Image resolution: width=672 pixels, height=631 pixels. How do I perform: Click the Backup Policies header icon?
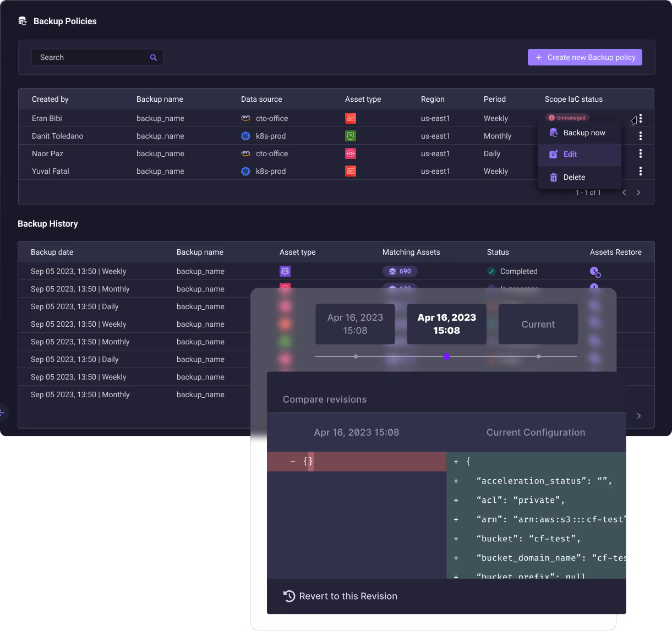[23, 21]
